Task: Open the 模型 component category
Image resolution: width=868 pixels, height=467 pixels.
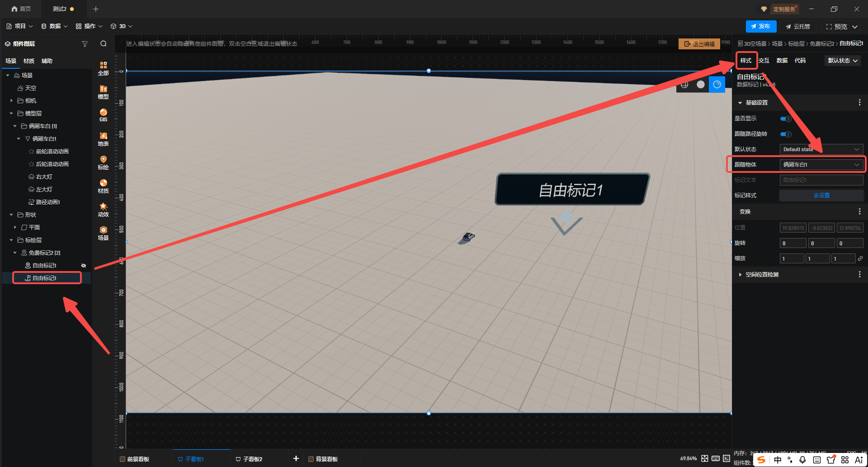Action: coord(103,92)
